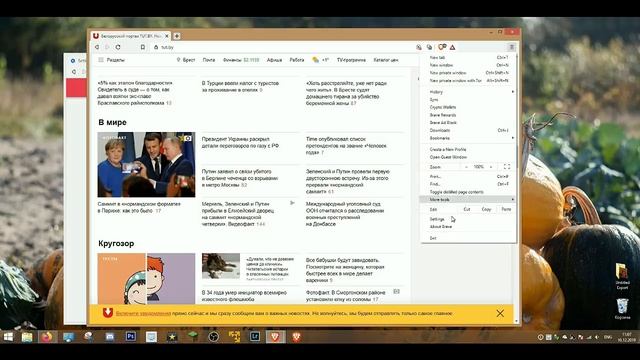Open Firefox from the taskbar
Screen dimensions: 640x360
47,337
